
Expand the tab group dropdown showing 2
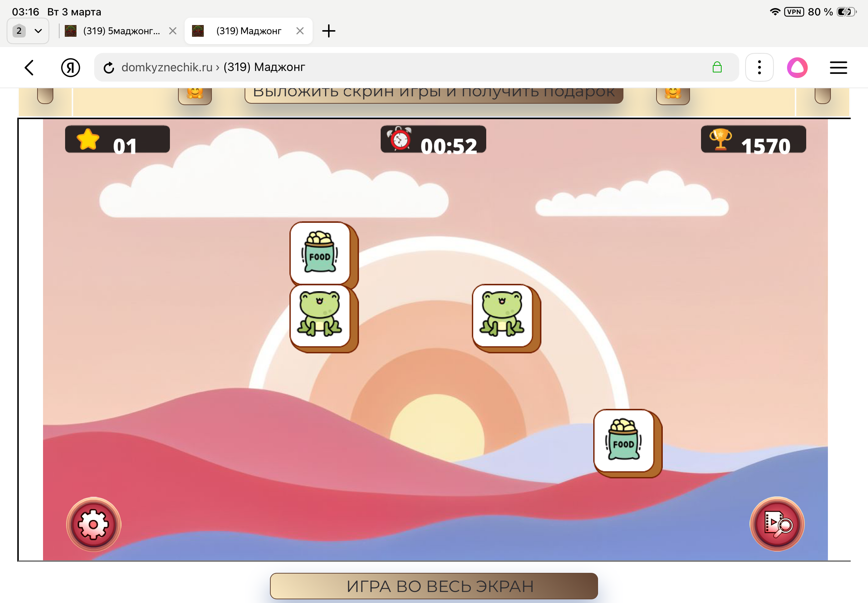(x=28, y=31)
